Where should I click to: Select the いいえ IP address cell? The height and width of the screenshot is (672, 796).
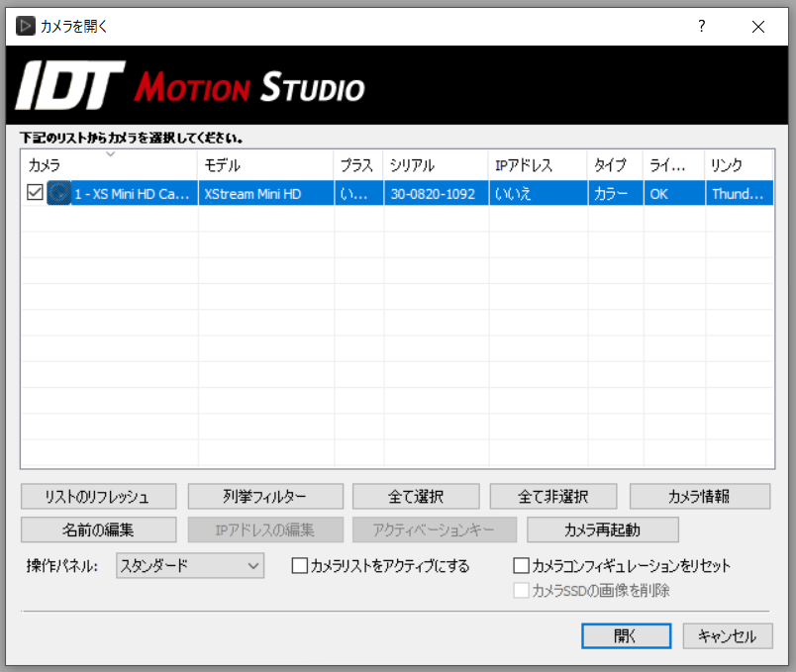tap(539, 193)
